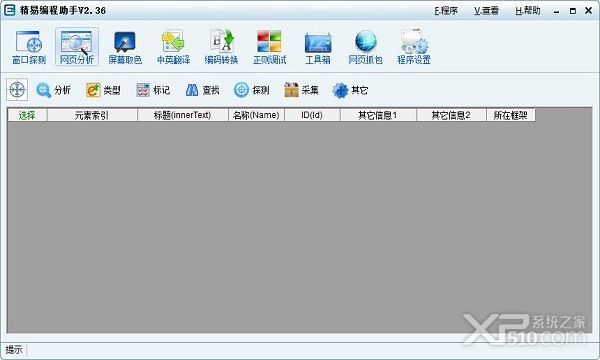Click the 标题(innerText) column header

click(183, 115)
